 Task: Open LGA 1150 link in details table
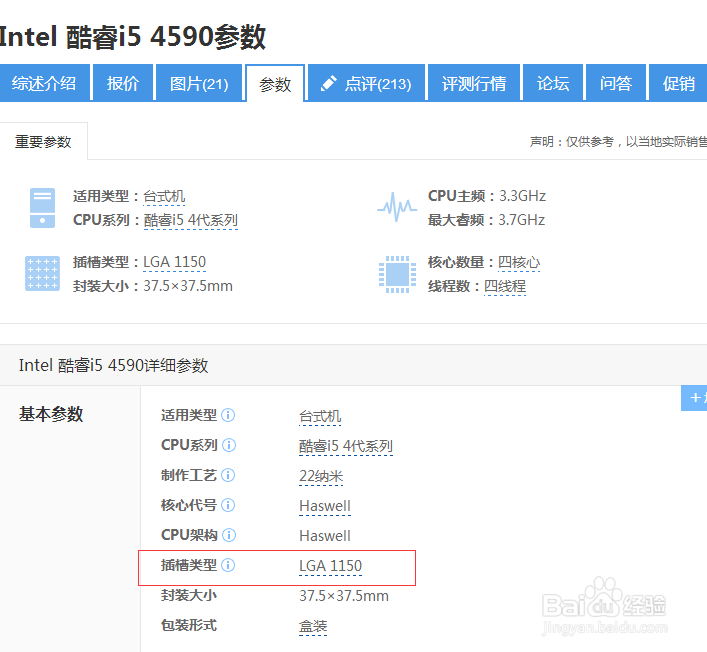pyautogui.click(x=331, y=566)
